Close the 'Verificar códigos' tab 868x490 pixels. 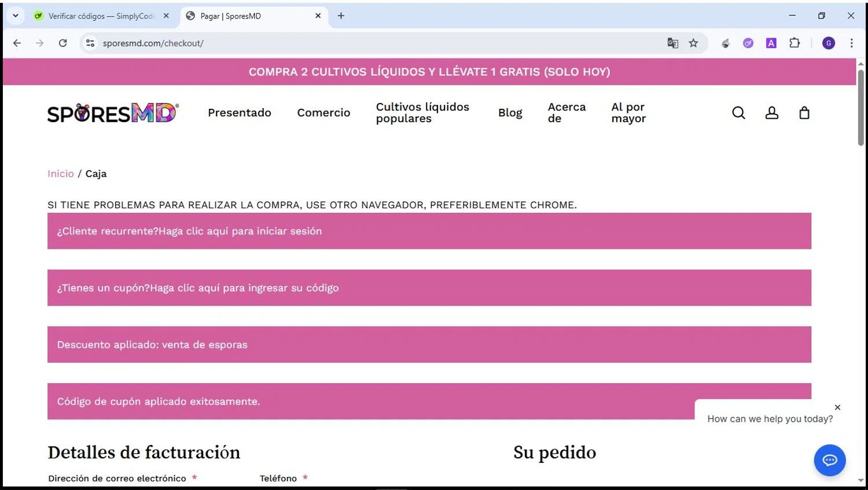pyautogui.click(x=166, y=16)
